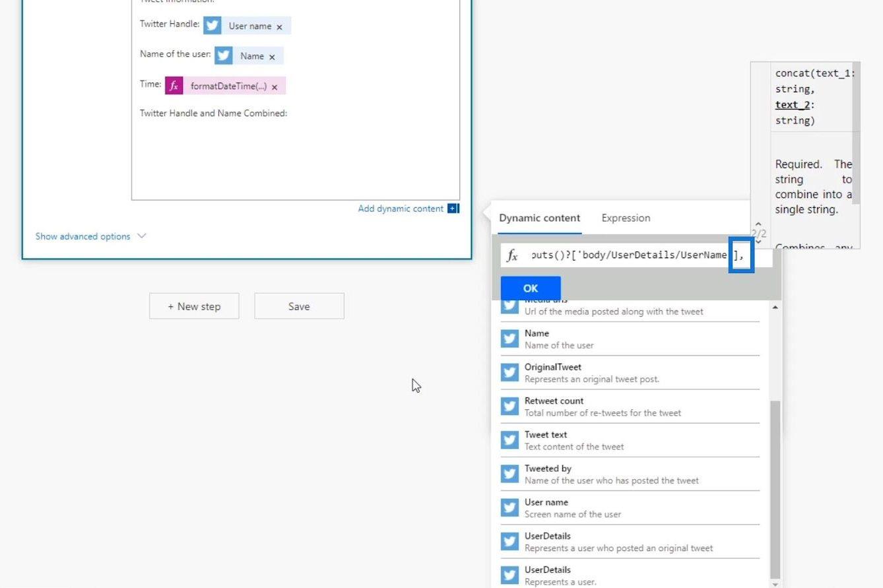Open the formatDateTime(...) expression token
This screenshot has width=883, height=588.
tap(228, 86)
